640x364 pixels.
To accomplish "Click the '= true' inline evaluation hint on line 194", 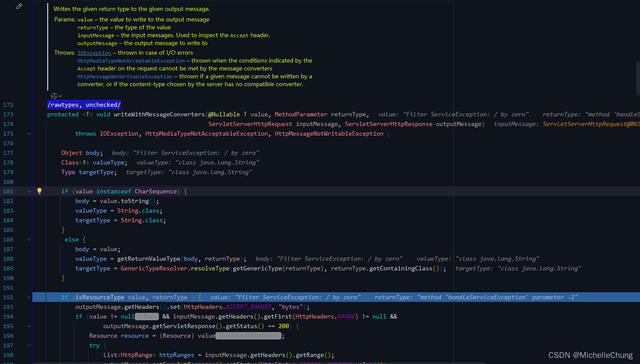I will (147, 316).
